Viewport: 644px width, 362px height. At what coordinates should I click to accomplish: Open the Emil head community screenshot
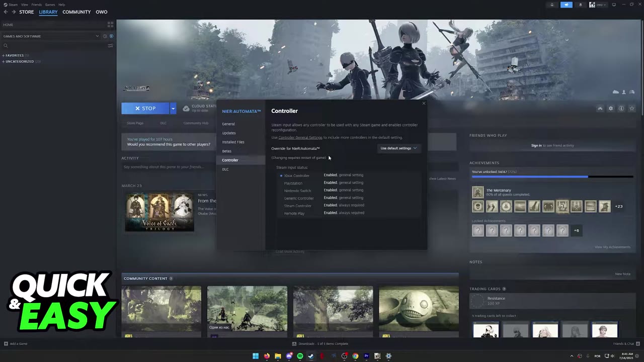419,310
